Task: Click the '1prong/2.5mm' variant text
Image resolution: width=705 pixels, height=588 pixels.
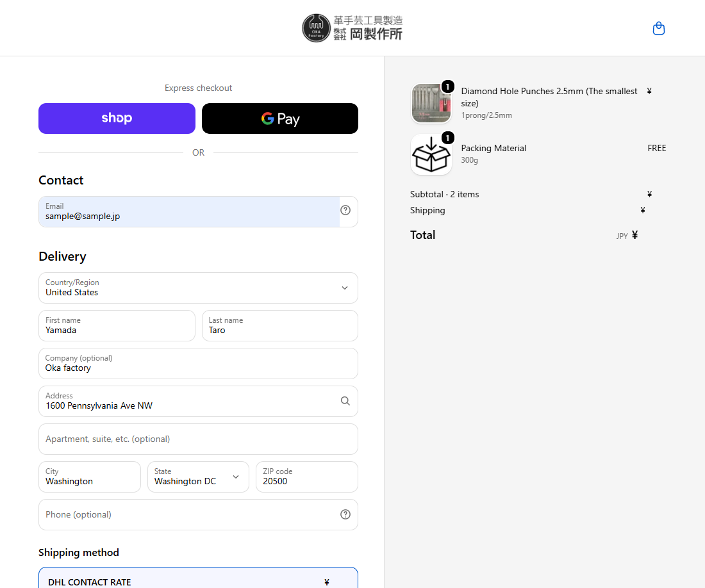Action: click(x=486, y=115)
